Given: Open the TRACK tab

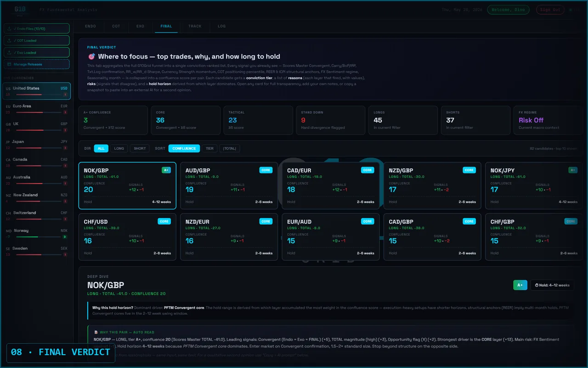Looking at the screenshot, I should (195, 26).
